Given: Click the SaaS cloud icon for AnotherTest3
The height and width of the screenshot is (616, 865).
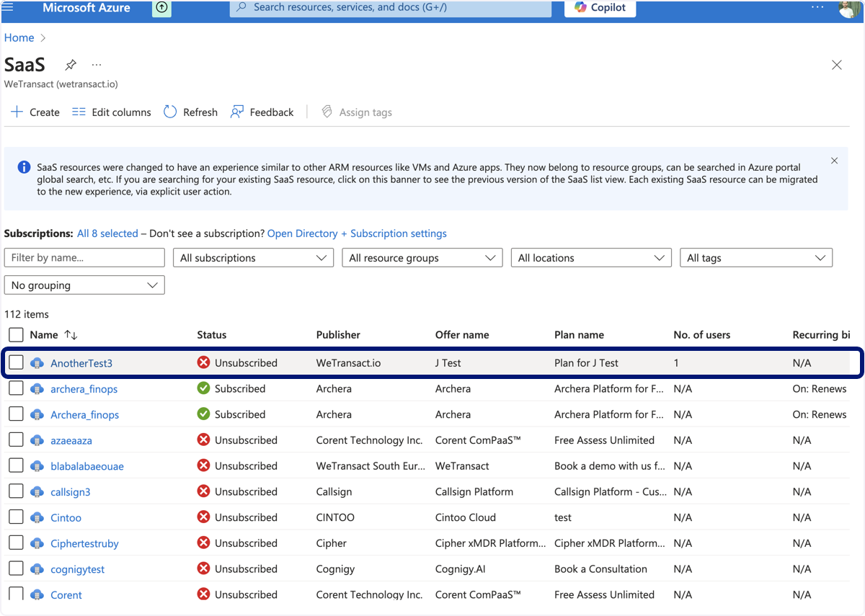Looking at the screenshot, I should [37, 363].
